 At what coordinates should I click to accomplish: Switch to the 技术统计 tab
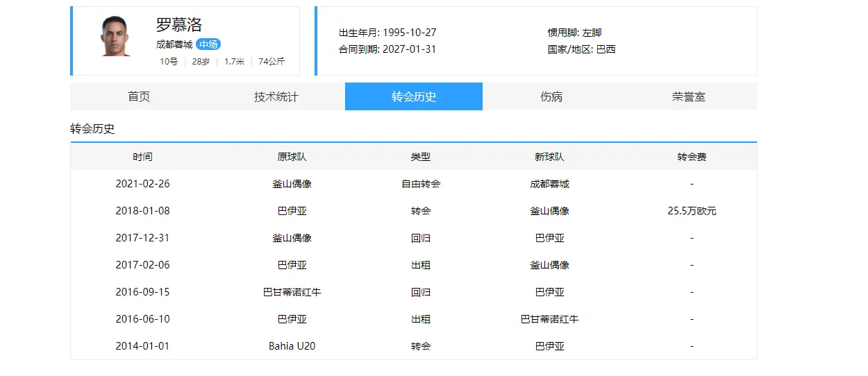[276, 96]
